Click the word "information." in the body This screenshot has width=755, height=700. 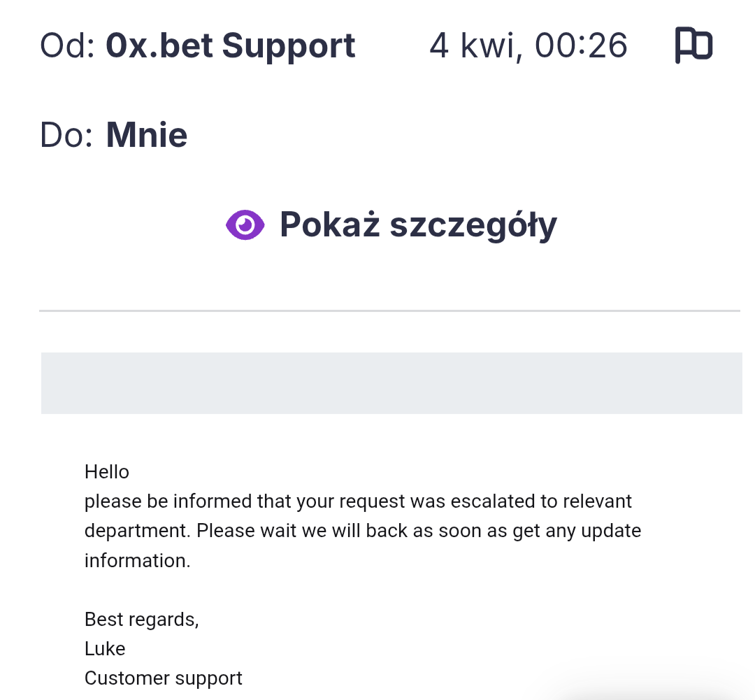click(137, 560)
